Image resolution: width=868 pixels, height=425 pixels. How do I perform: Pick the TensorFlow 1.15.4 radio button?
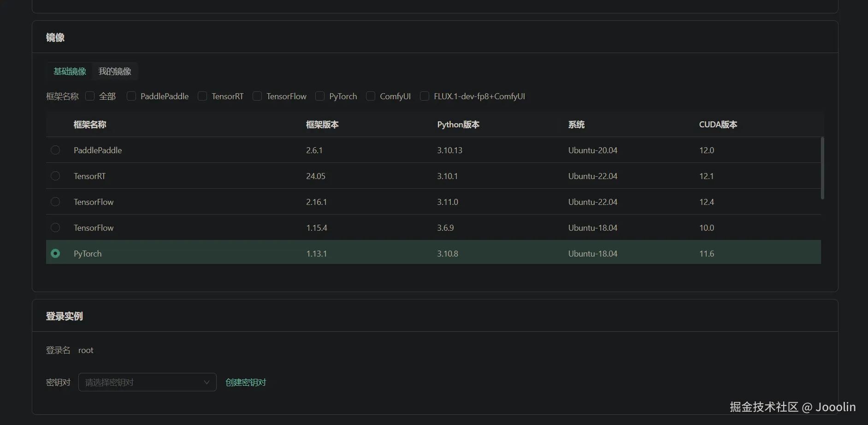pyautogui.click(x=55, y=227)
